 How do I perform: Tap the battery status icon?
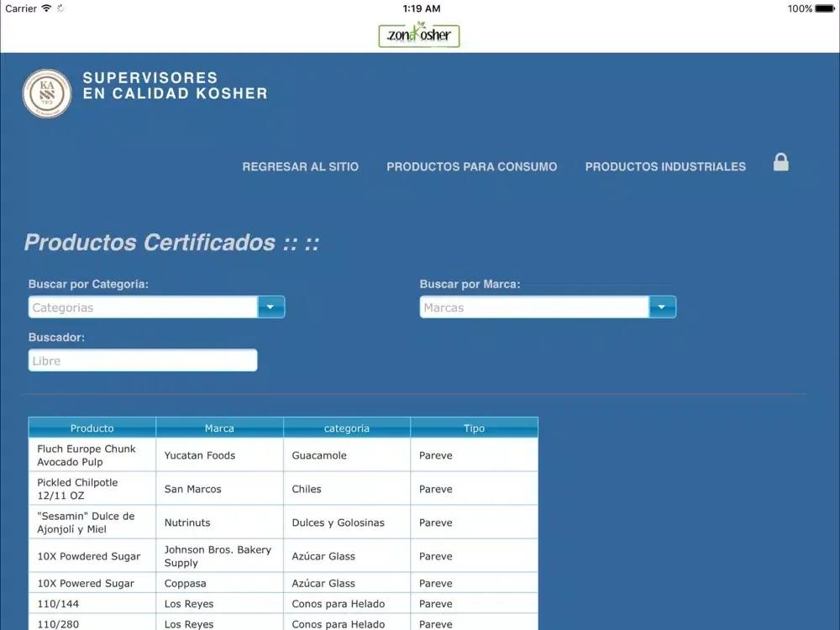825,8
